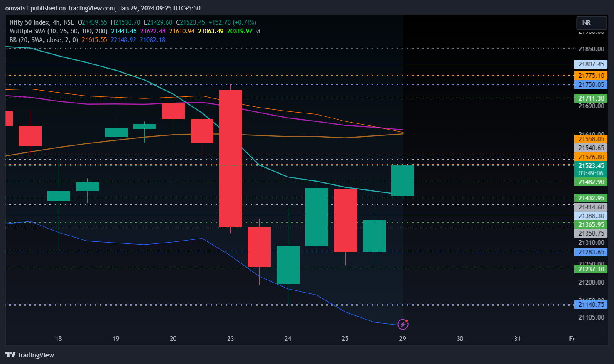Click date 18 on time axis
This screenshot has width=614, height=364.
[59, 339]
